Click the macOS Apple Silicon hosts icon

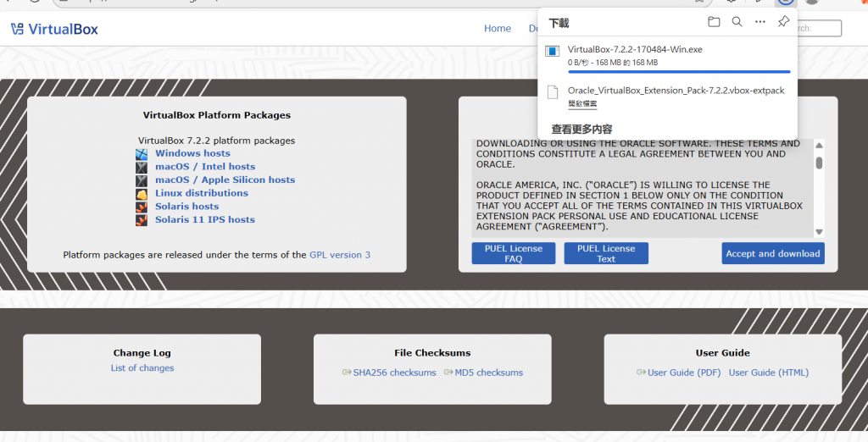click(x=142, y=180)
